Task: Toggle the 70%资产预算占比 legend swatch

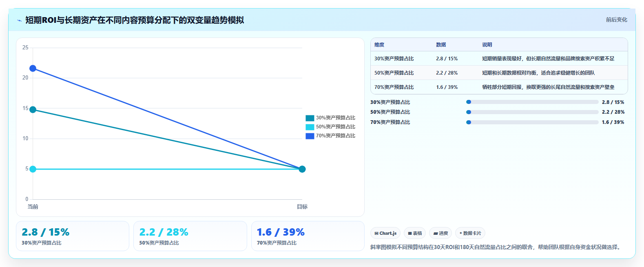Action: 310,136
